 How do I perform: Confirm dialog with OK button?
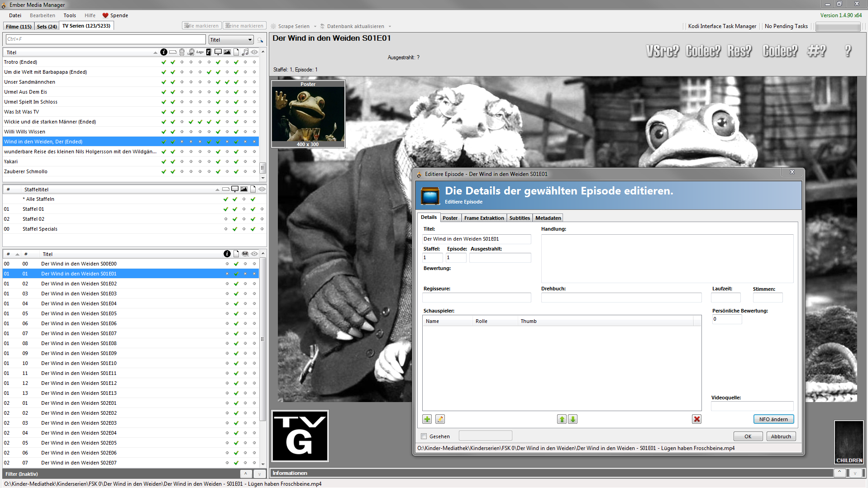(748, 436)
